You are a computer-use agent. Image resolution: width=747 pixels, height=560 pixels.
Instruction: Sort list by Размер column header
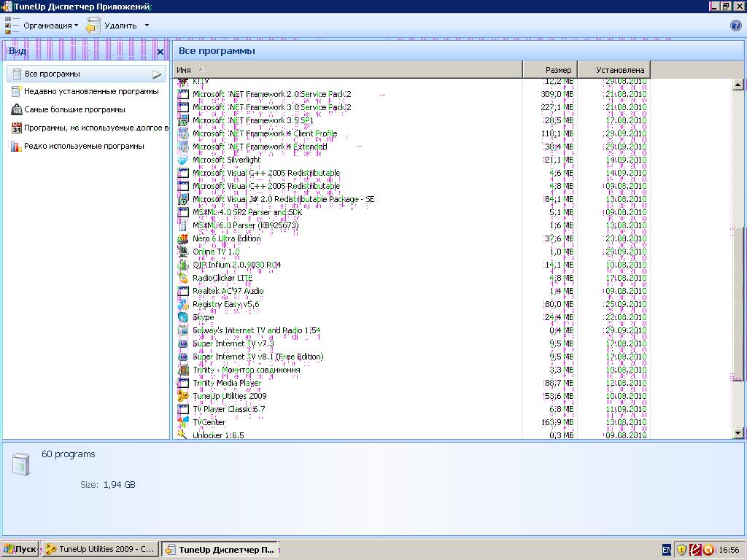[x=551, y=70]
